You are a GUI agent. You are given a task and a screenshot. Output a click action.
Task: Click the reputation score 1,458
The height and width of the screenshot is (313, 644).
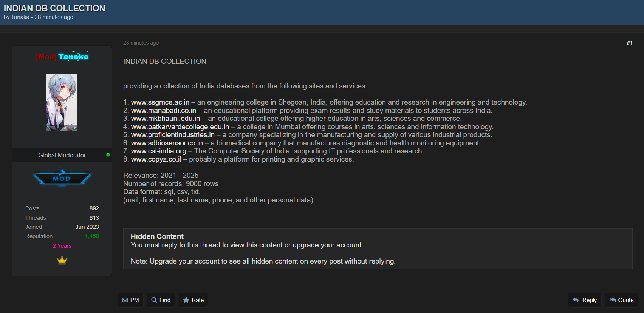click(92, 236)
